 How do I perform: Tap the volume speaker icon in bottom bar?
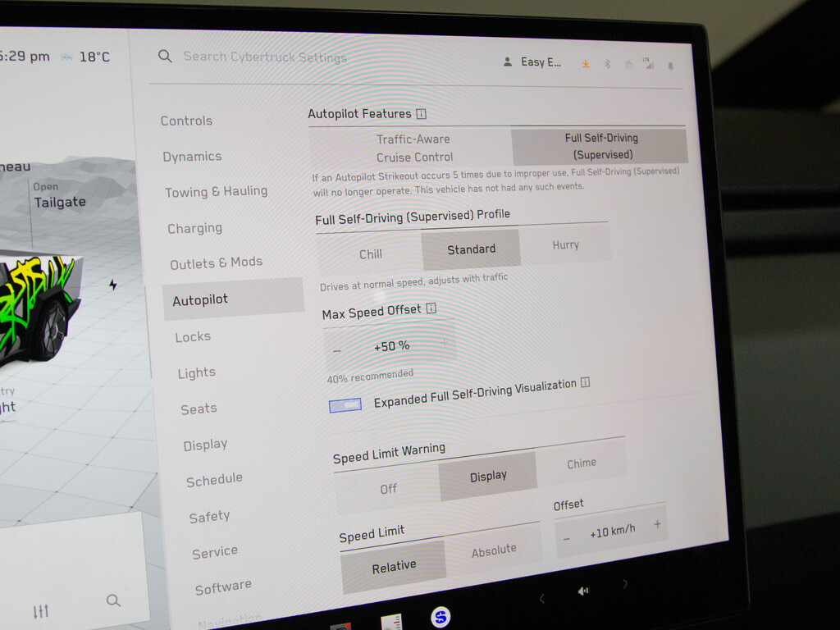click(583, 591)
